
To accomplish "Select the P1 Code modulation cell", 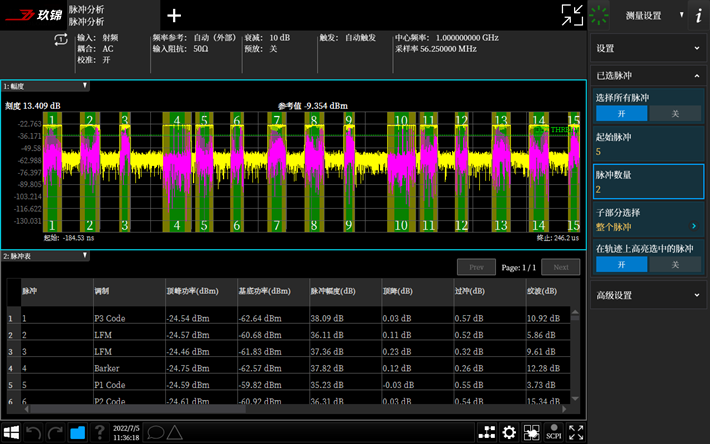I will pyautogui.click(x=129, y=385).
